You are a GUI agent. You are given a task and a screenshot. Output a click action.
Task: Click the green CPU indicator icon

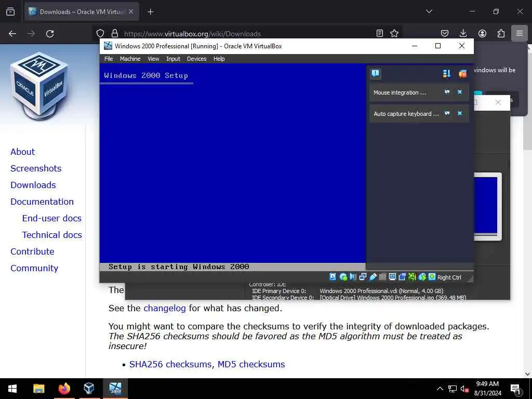[x=412, y=277]
